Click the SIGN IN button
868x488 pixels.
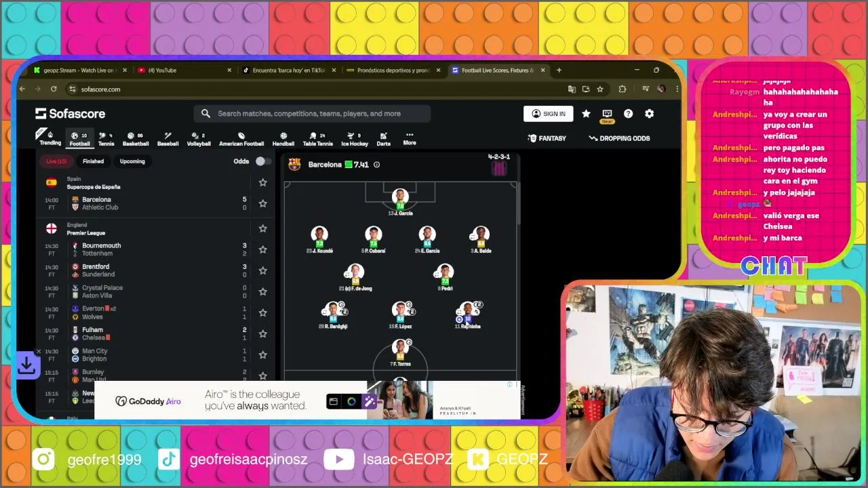pyautogui.click(x=549, y=114)
